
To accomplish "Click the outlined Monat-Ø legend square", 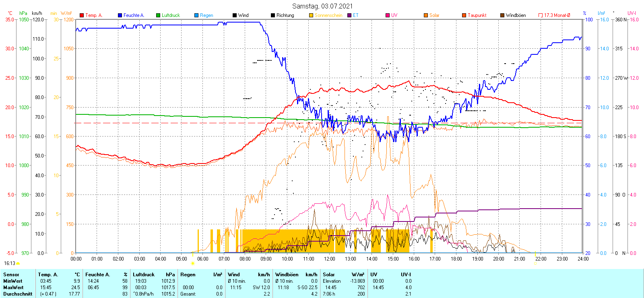I will [x=541, y=15].
